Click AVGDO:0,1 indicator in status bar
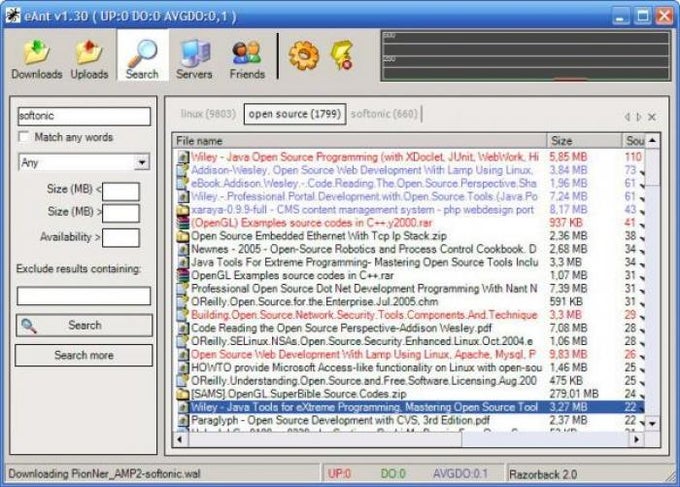The height and width of the screenshot is (487, 680). (461, 474)
